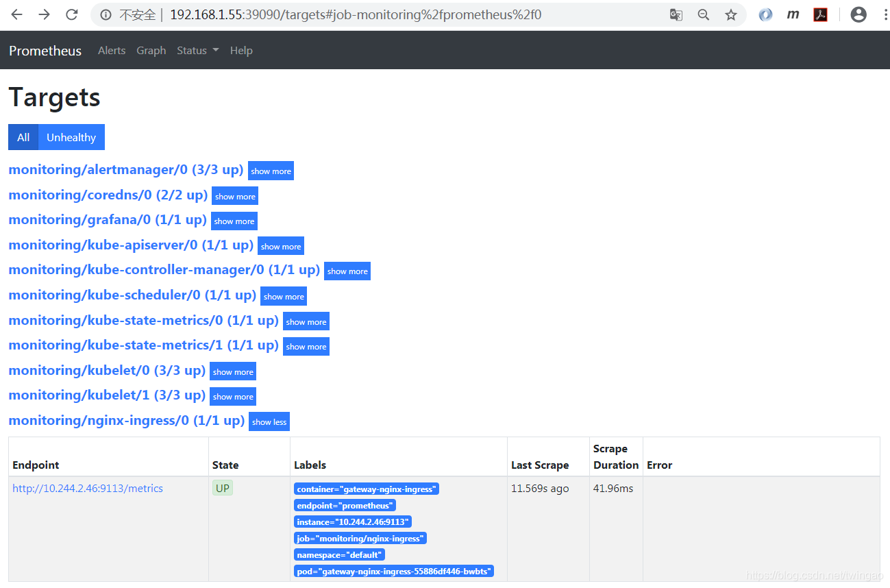The height and width of the screenshot is (588, 890).
Task: Expand monitoring/kubelet/0 with show more
Action: click(x=233, y=371)
